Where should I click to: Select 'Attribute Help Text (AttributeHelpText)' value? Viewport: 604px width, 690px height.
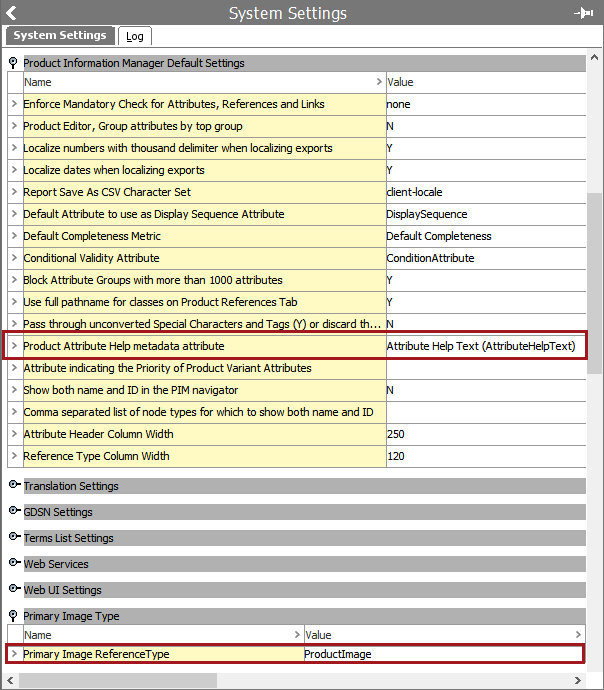[x=486, y=346]
